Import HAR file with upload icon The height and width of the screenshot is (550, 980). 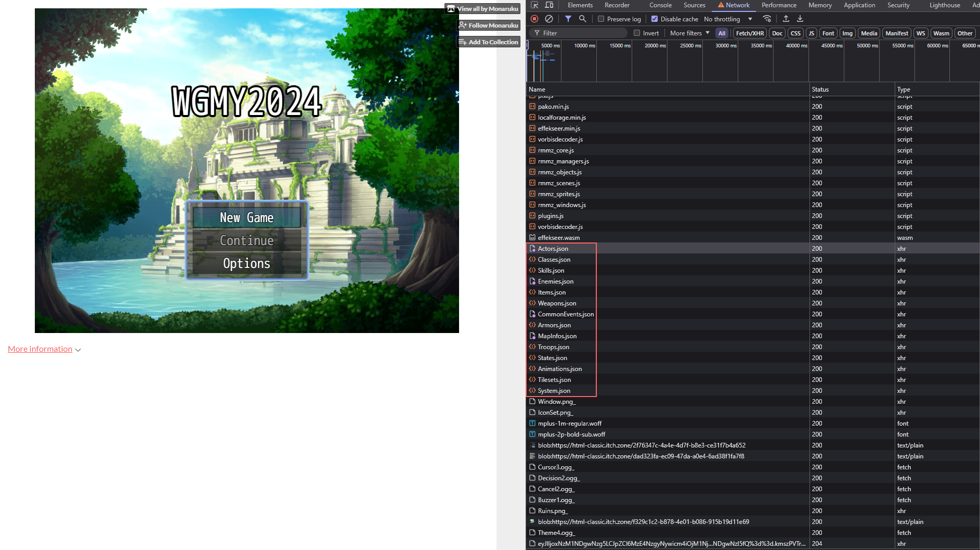786,19
